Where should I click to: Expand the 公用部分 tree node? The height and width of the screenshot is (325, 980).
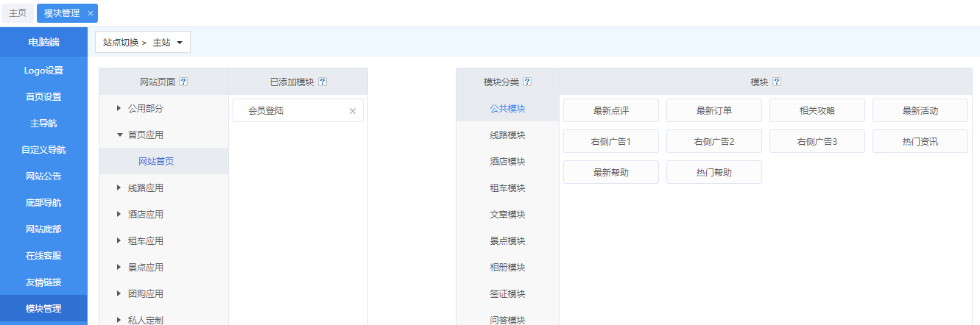(x=119, y=109)
